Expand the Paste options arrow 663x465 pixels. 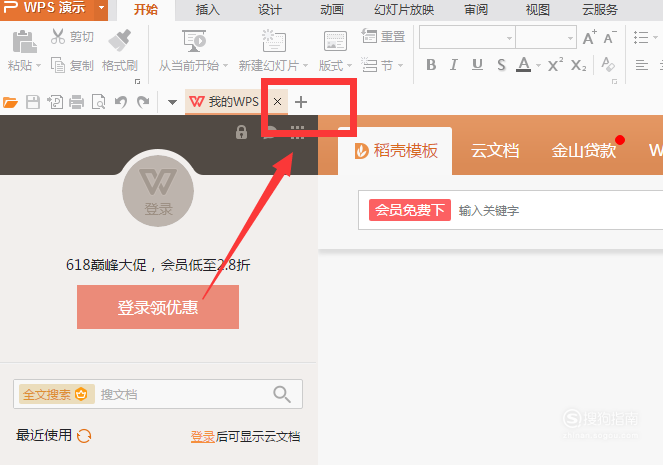click(x=38, y=66)
